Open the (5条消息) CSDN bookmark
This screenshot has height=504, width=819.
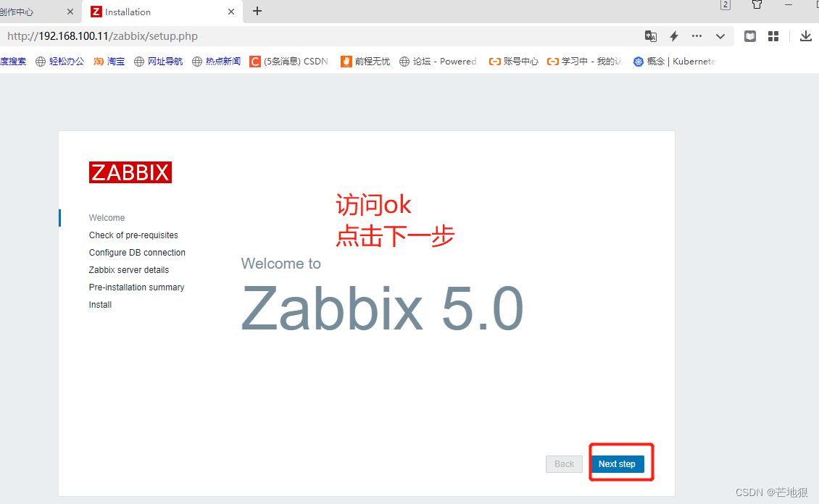pos(289,61)
